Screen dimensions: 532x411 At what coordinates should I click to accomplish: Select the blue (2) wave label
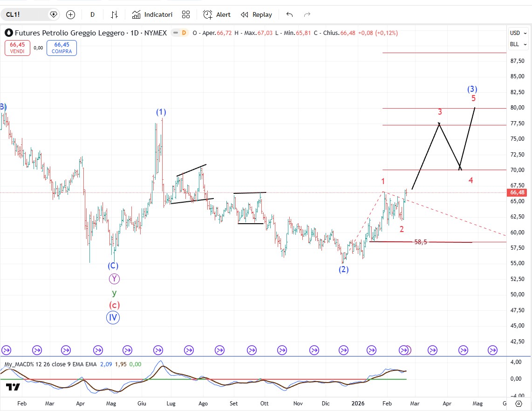click(x=343, y=269)
